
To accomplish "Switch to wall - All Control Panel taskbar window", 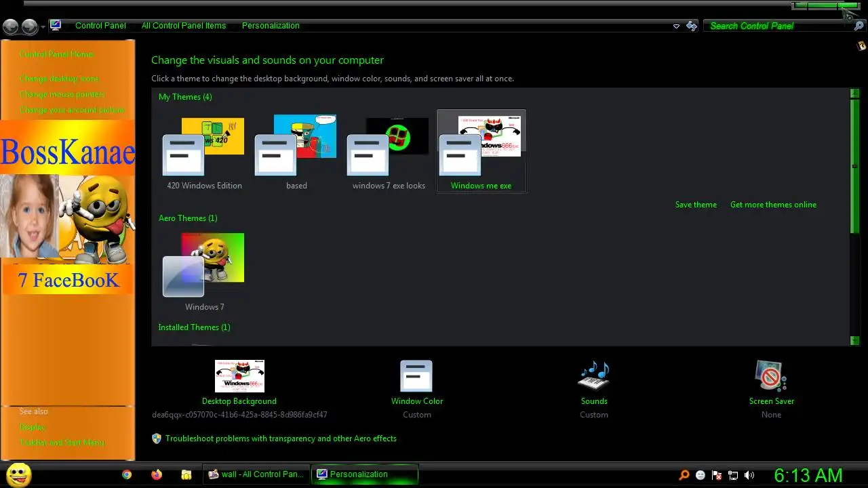I will point(256,474).
